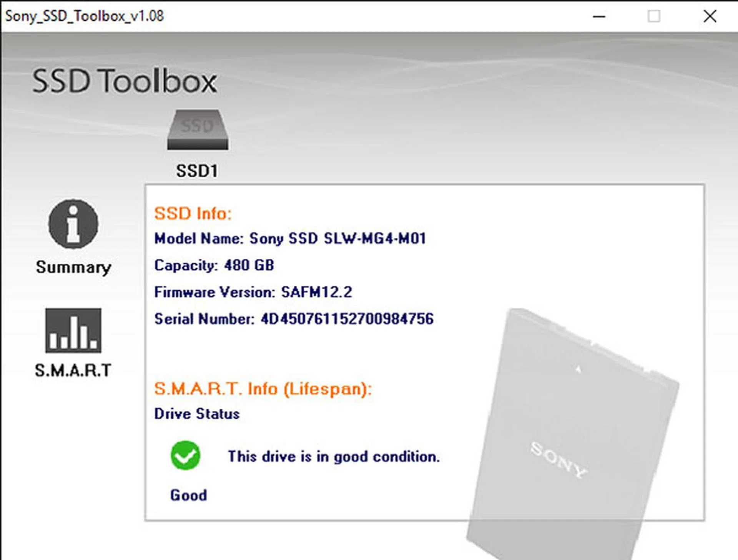Select the SSD1 drive icon

(x=198, y=130)
